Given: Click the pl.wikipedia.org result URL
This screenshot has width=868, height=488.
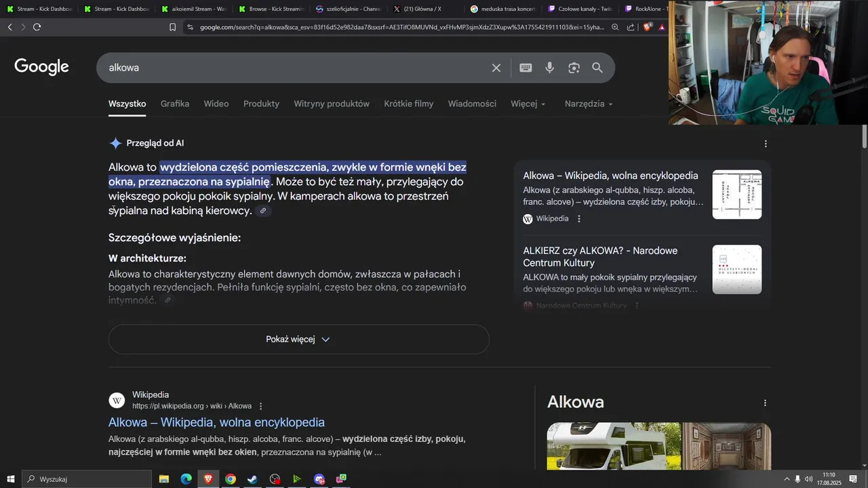Looking at the screenshot, I should [192, 406].
